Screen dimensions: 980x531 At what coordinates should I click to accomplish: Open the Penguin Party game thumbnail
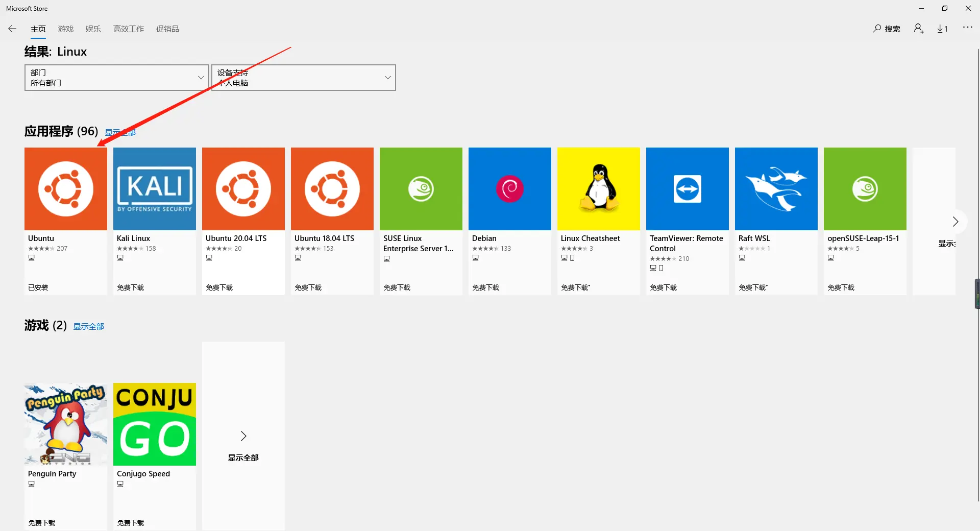click(x=66, y=424)
